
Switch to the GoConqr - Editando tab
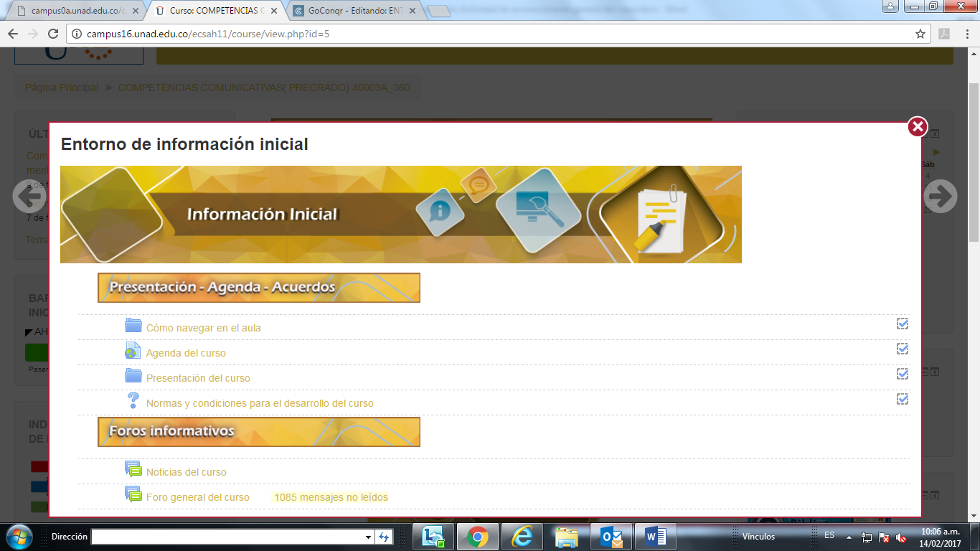pos(354,11)
